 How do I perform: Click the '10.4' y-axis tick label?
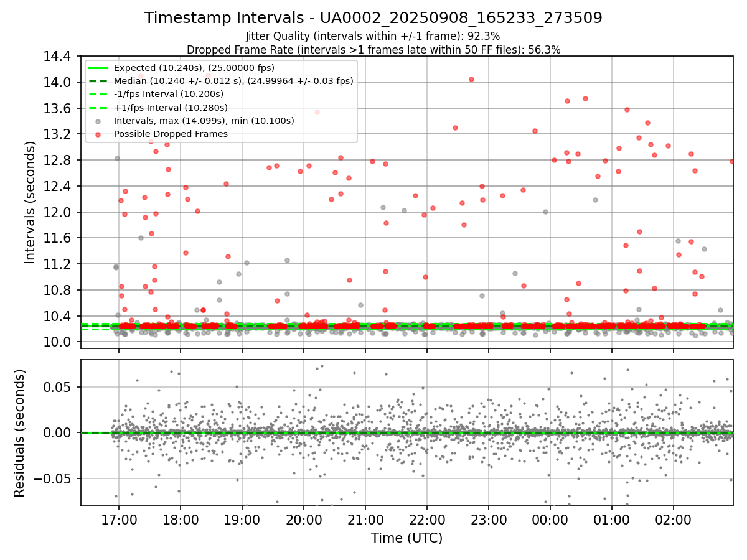(x=56, y=317)
